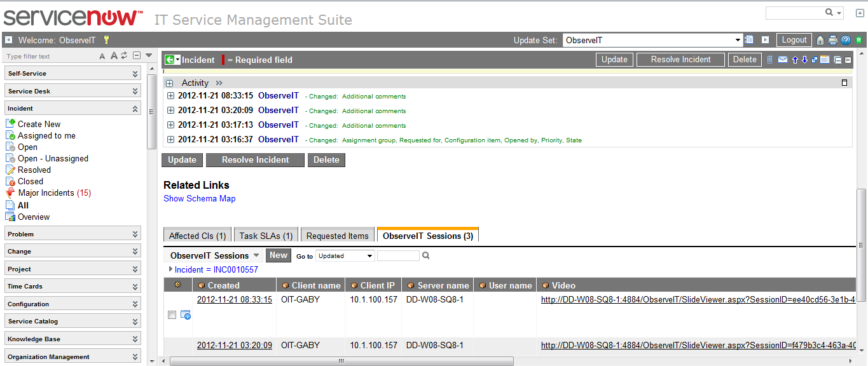Viewport: 868px width, 366px height.
Task: Click the email envelope icon
Action: [783, 60]
